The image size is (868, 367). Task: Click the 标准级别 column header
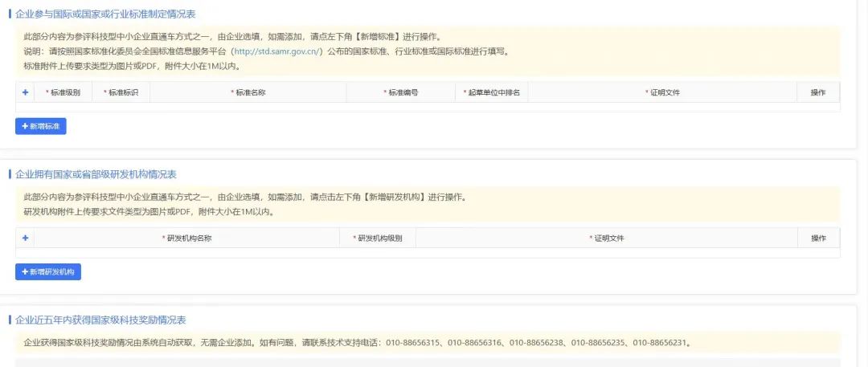[64, 92]
